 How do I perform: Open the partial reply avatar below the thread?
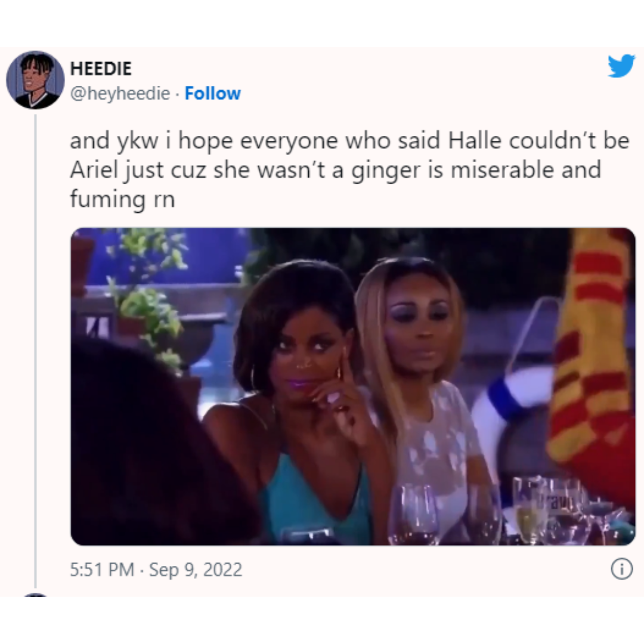(x=35, y=595)
